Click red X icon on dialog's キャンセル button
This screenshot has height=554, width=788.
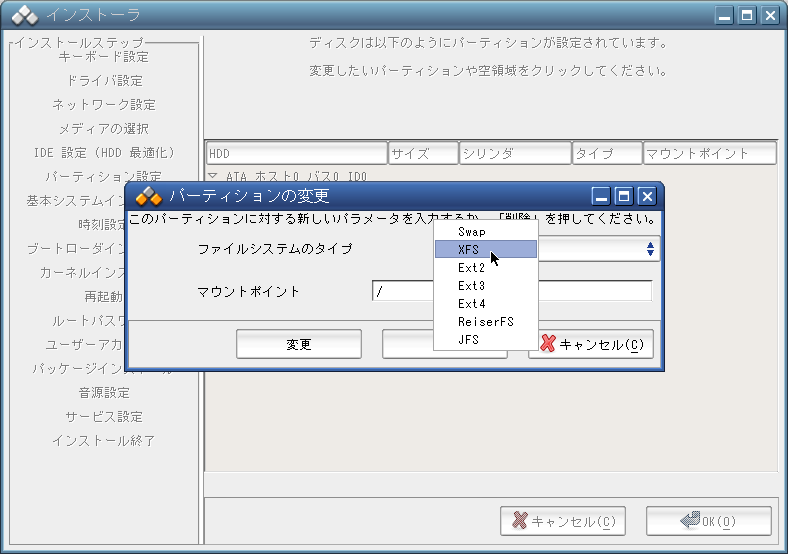(x=547, y=344)
